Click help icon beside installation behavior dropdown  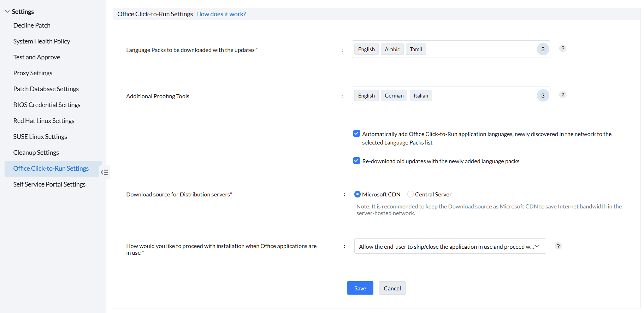[x=558, y=246]
